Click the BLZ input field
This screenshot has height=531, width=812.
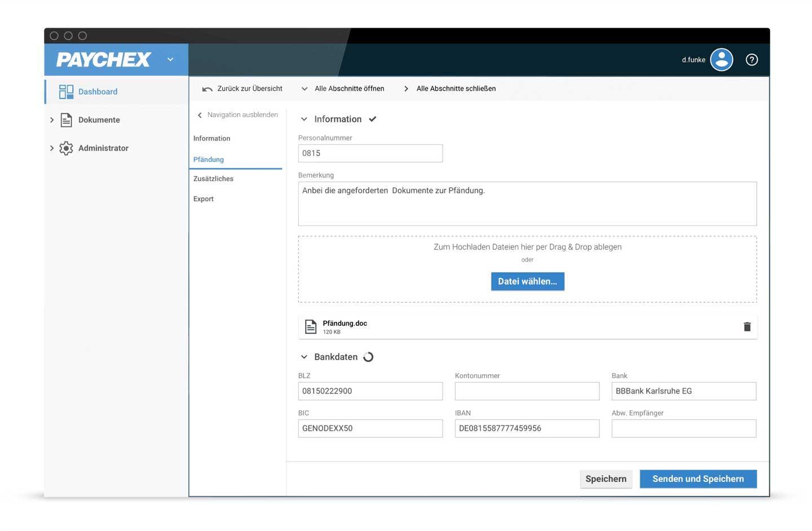[370, 391]
